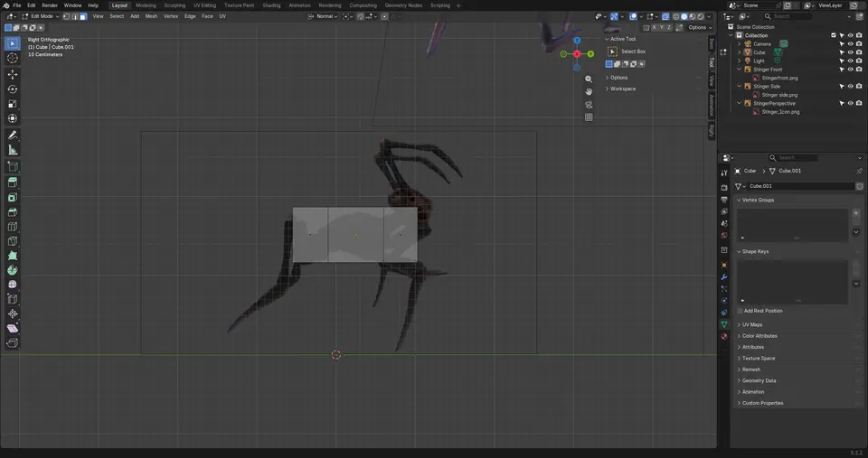The width and height of the screenshot is (868, 458).
Task: Expand the Color Attributes panel
Action: pos(759,336)
